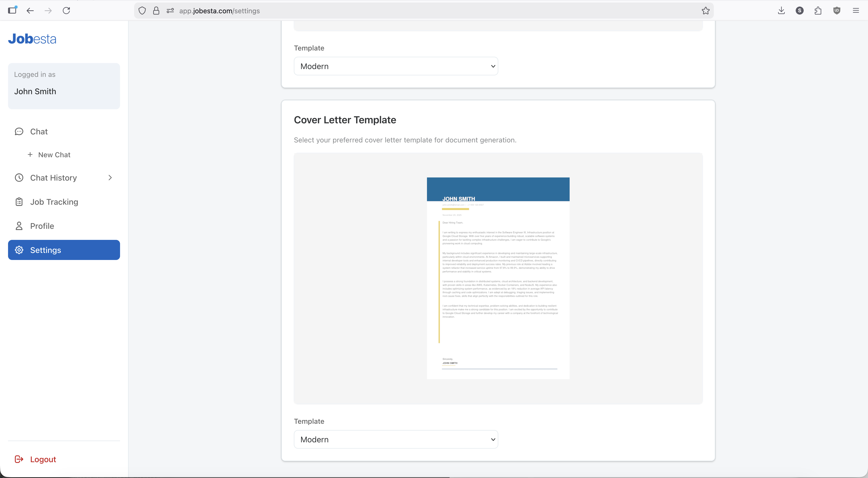
Task: Open the browser Downloads icon
Action: [781, 11]
